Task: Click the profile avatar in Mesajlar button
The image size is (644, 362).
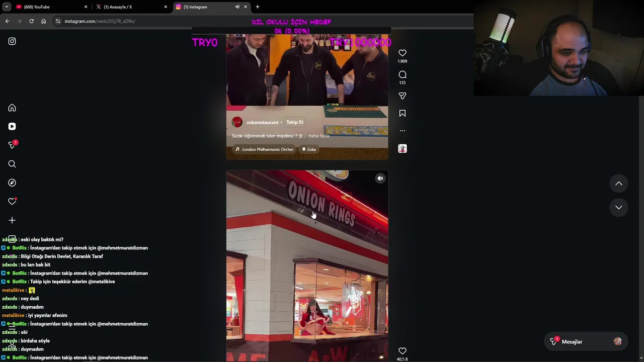Action: [x=618, y=341]
